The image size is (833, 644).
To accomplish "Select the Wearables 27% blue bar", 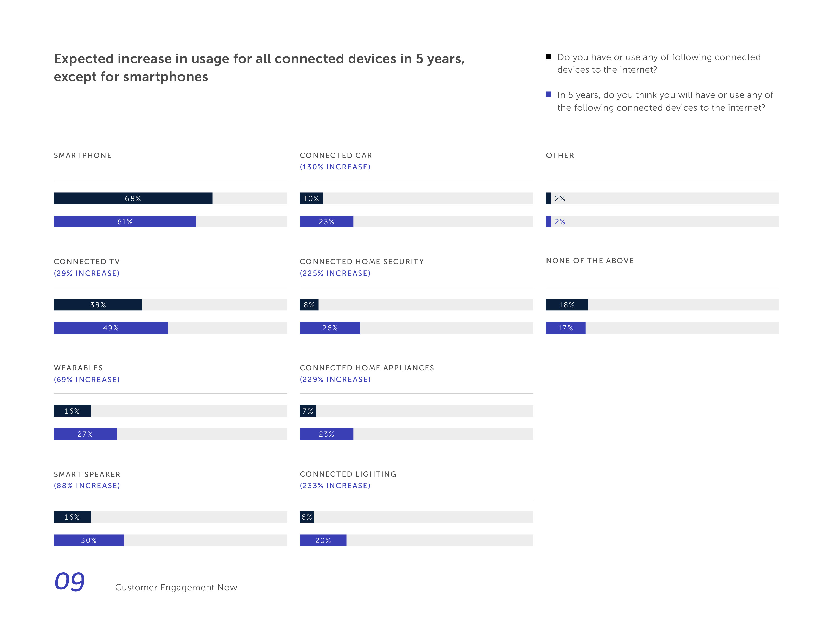I will [85, 434].
